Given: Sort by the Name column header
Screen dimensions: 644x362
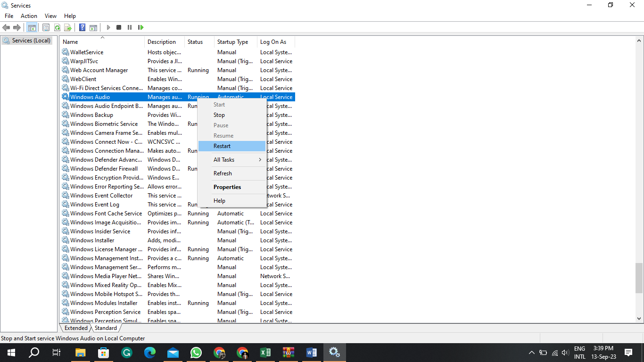Looking at the screenshot, I should [102, 42].
